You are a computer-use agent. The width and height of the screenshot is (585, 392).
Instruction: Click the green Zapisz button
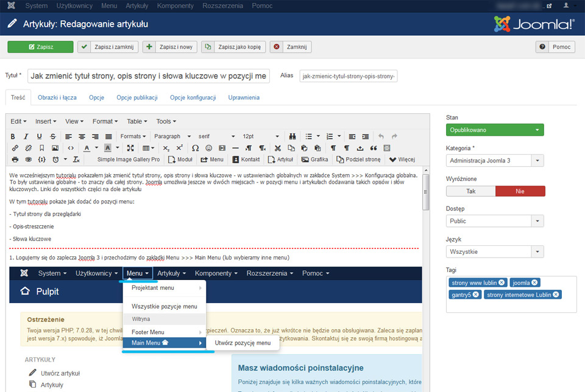tap(40, 47)
